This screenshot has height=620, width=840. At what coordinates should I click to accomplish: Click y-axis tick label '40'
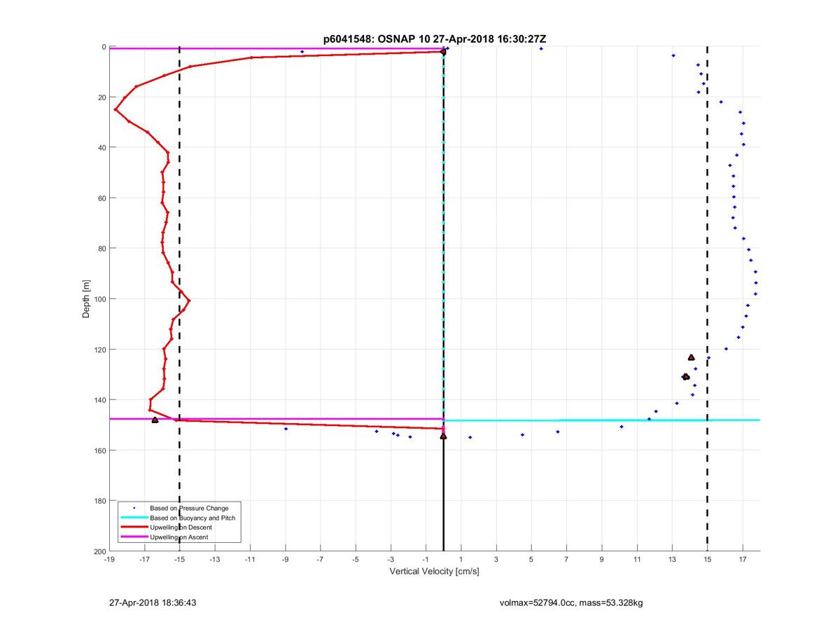pyautogui.click(x=102, y=148)
